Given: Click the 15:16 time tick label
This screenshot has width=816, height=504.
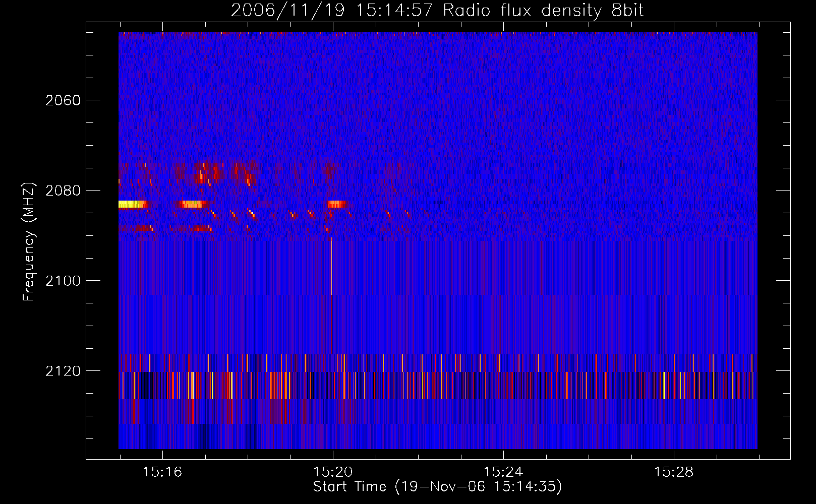Looking at the screenshot, I should pyautogui.click(x=162, y=472).
